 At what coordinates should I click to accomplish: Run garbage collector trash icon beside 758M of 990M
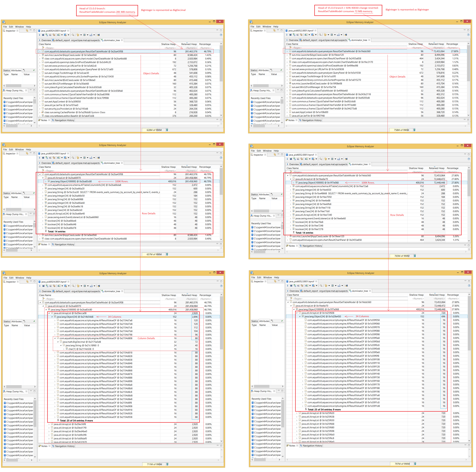414,130
